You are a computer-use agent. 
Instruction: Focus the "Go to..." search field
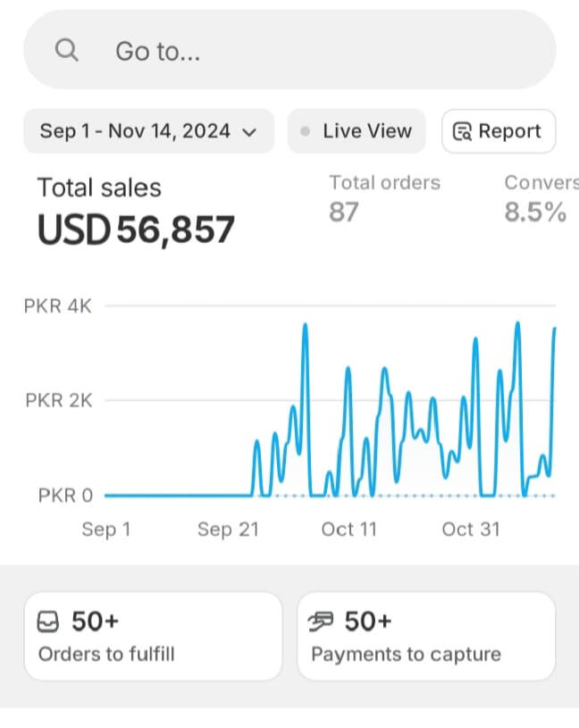pos(295,51)
